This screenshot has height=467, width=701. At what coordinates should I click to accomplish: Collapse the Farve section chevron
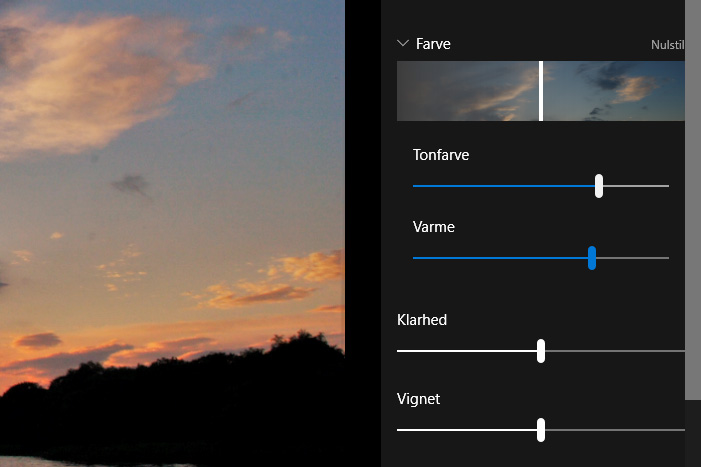pyautogui.click(x=403, y=44)
